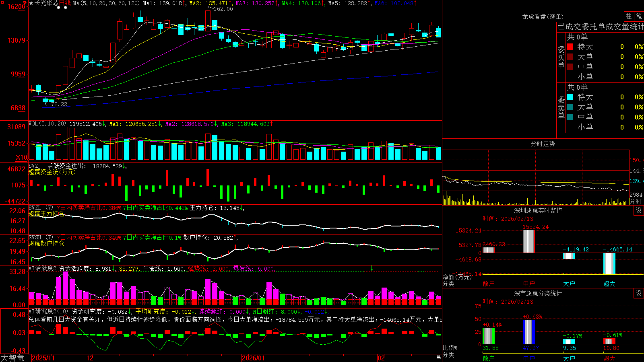Click the 47.97 blue 中户 ratio bar

pyautogui.click(x=529, y=332)
